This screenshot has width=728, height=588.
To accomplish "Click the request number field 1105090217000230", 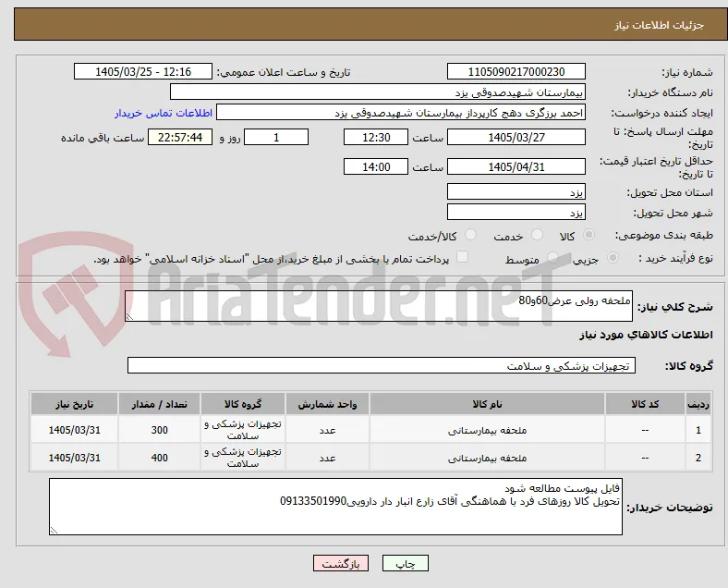I will (x=516, y=72).
